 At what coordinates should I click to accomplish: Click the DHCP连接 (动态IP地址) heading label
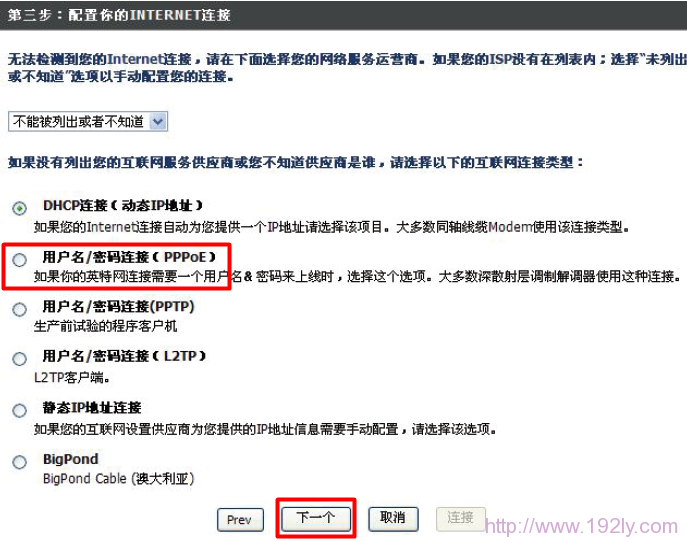(x=123, y=205)
